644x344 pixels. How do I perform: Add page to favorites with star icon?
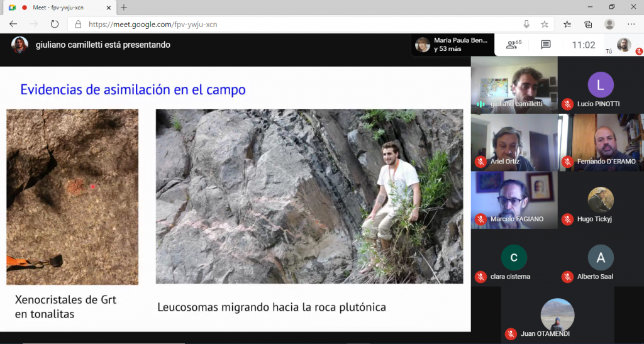pyautogui.click(x=545, y=25)
